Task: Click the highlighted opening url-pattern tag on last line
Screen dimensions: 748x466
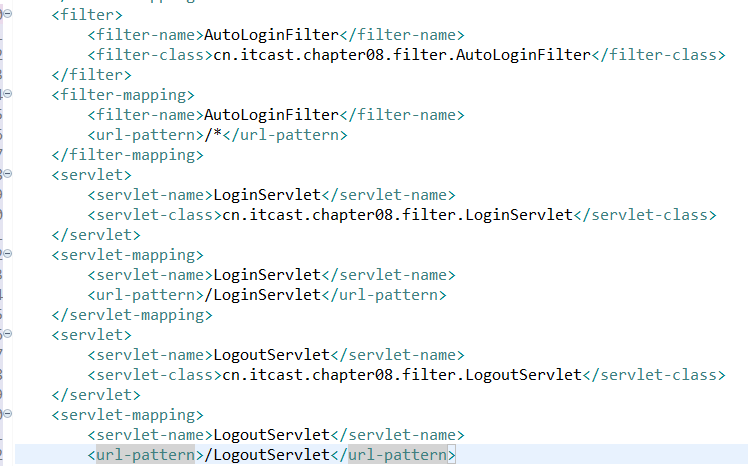Action: [145, 455]
